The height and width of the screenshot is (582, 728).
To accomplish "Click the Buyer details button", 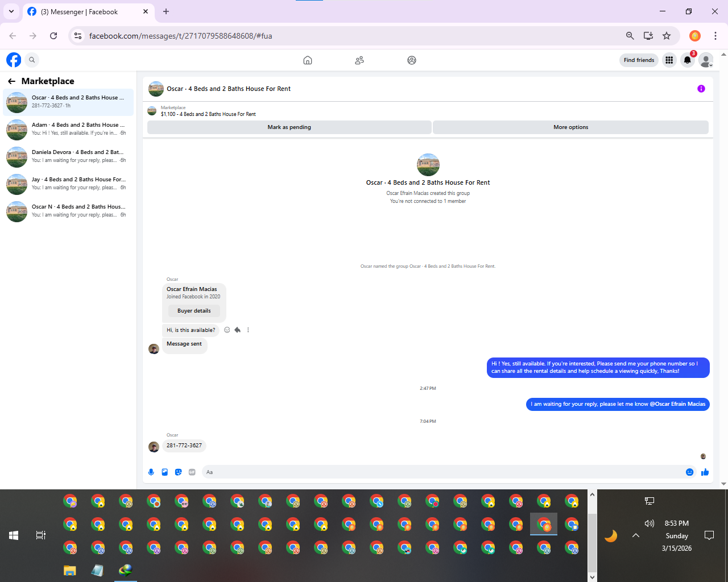I will click(x=194, y=311).
